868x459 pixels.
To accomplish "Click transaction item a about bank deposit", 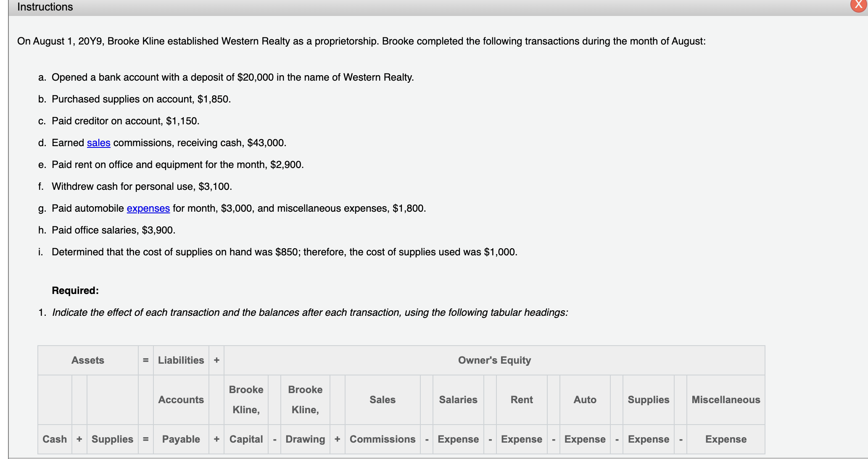I will [x=232, y=77].
